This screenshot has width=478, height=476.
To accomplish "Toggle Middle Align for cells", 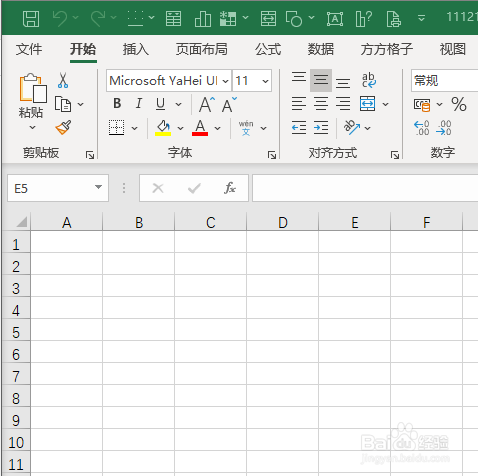I will (321, 80).
